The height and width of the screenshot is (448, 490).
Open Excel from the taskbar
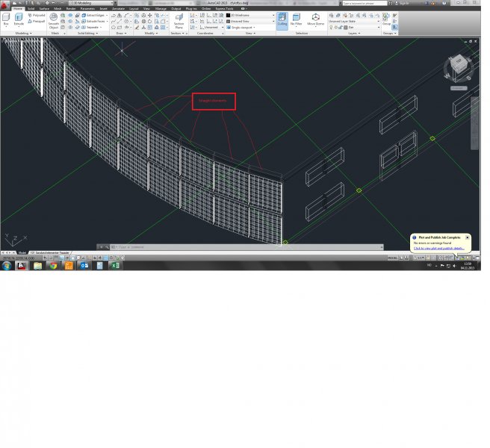pyautogui.click(x=115, y=266)
